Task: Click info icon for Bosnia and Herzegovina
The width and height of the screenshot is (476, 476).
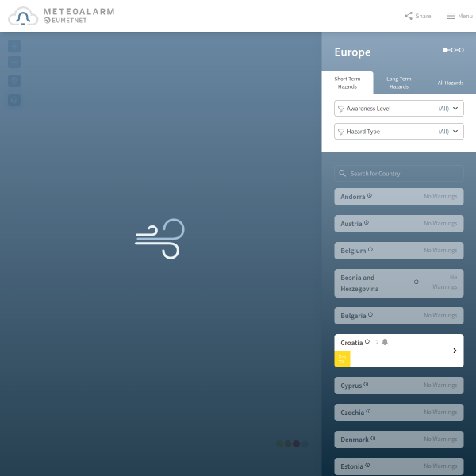Action: coord(416,282)
